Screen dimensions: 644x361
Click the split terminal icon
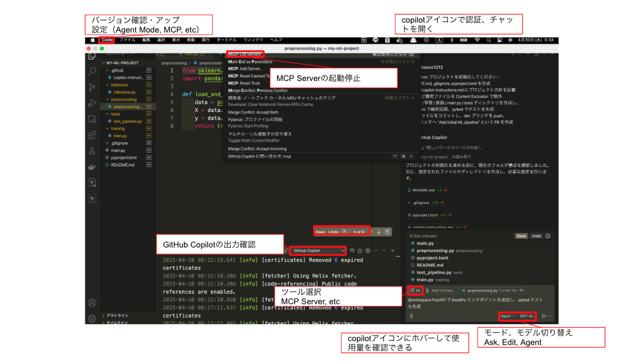(x=352, y=250)
